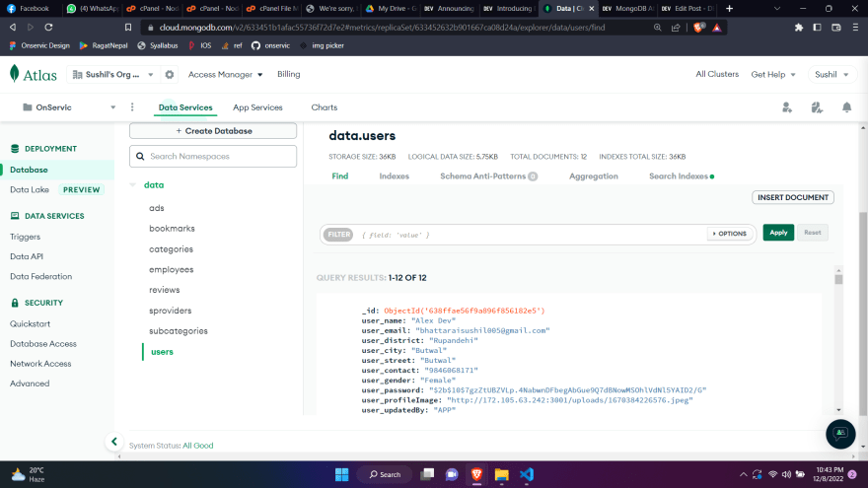Open the project options three-dot menu
The height and width of the screenshot is (488, 868).
(132, 106)
